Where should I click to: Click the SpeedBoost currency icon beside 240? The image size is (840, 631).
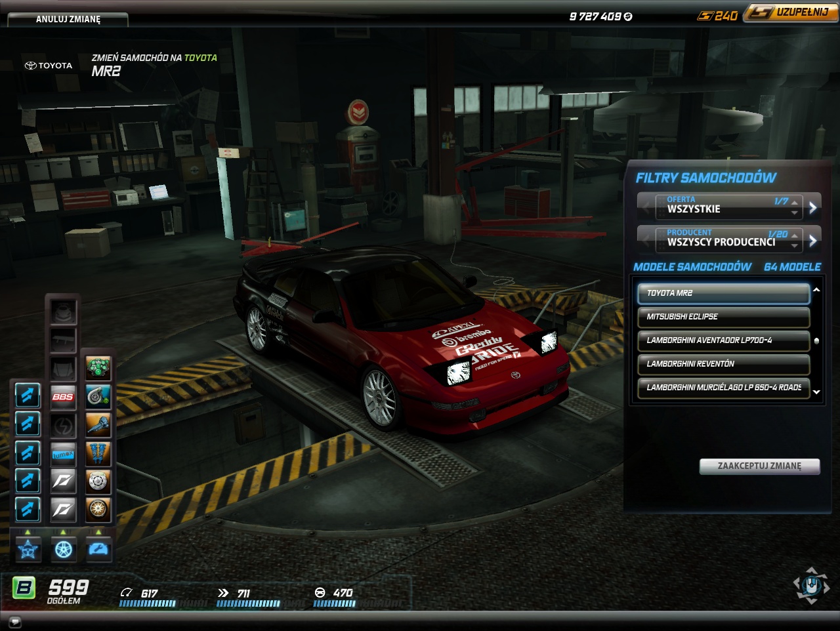click(x=705, y=16)
